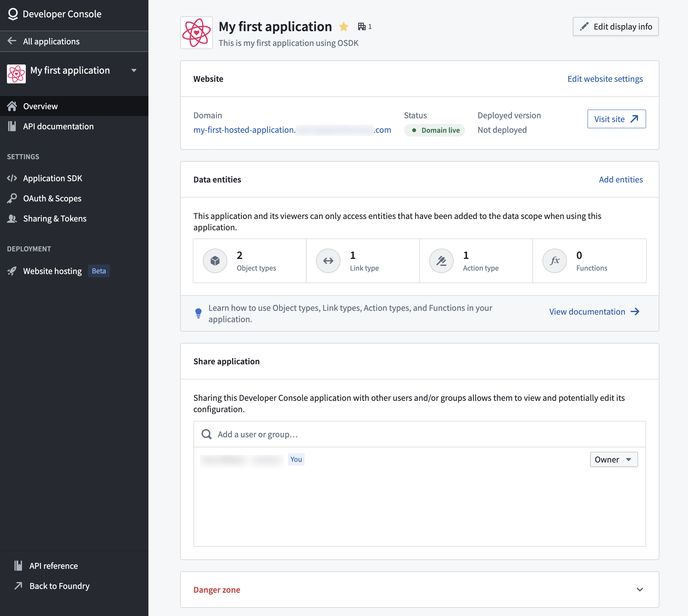Open API documentation from the sidebar

coord(58,126)
